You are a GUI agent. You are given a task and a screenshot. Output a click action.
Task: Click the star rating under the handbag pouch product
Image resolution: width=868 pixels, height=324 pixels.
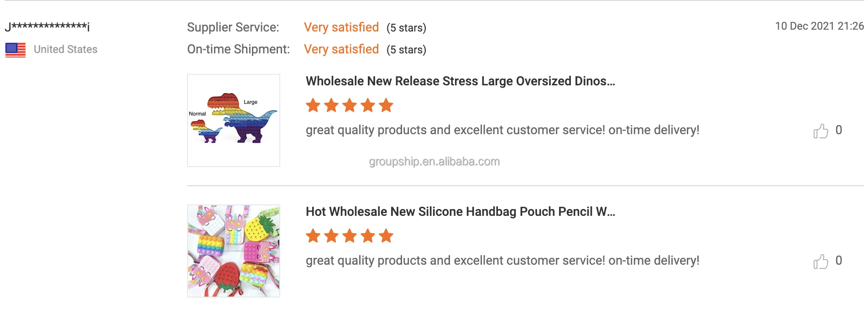click(349, 236)
